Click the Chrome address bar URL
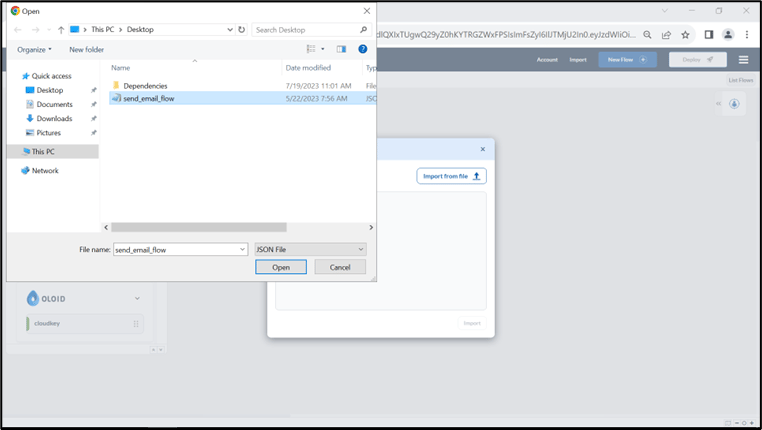Image resolution: width=762 pixels, height=430 pixels. click(505, 34)
